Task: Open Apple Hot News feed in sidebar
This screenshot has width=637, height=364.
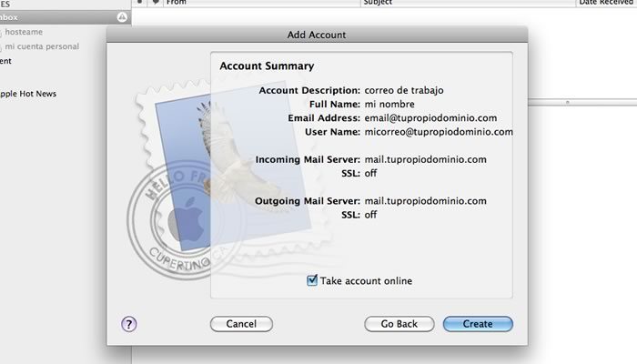Action: coord(28,94)
